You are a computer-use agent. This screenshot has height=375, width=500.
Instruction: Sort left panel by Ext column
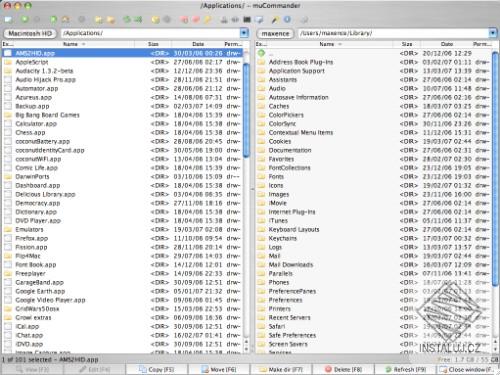point(8,44)
